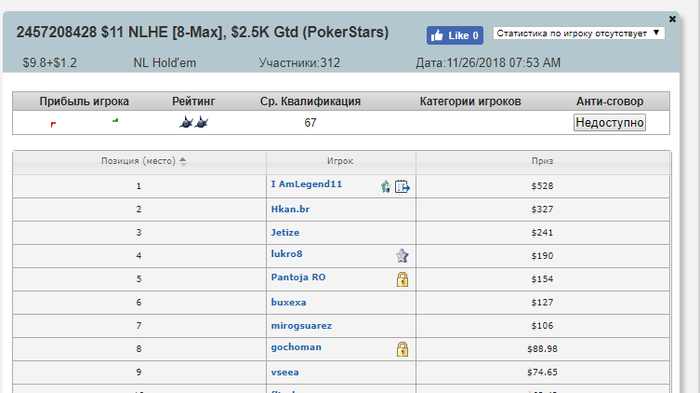The width and height of the screenshot is (700, 393).
Task: Click the Facebook Like thumbs-up button
Action: click(454, 35)
